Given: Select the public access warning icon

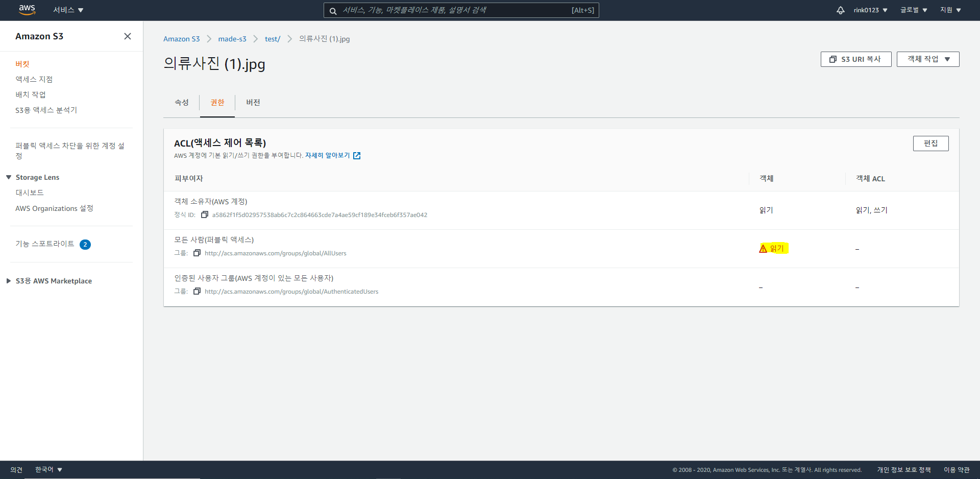Looking at the screenshot, I should [763, 249].
